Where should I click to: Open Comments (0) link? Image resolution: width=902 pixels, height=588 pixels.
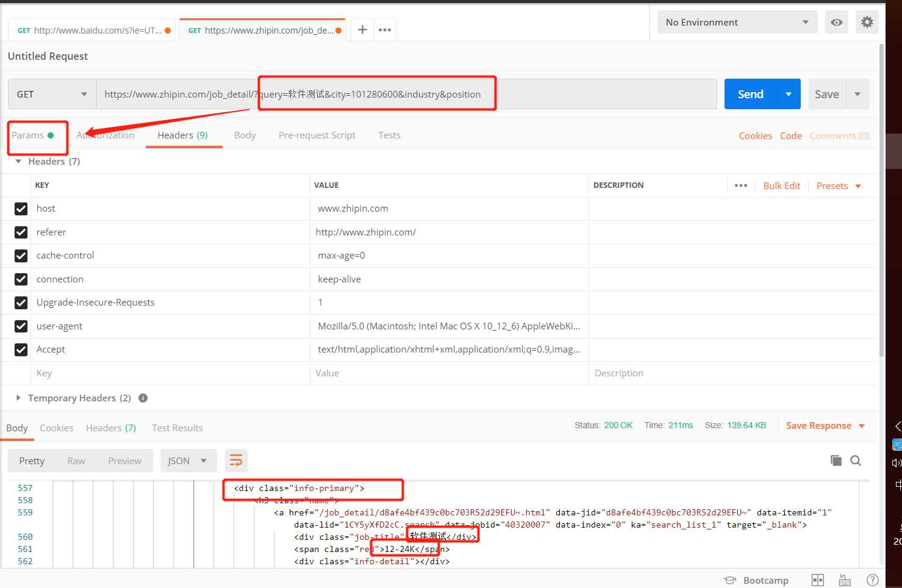[x=840, y=136]
